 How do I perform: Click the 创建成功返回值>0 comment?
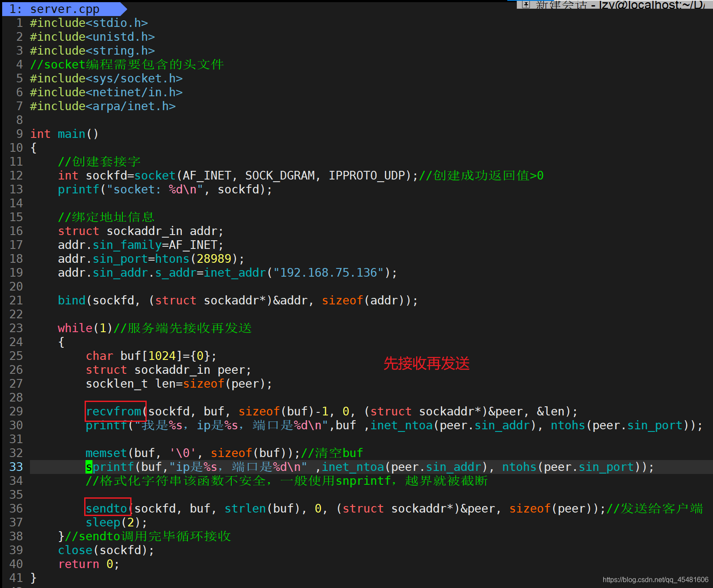tap(481, 176)
